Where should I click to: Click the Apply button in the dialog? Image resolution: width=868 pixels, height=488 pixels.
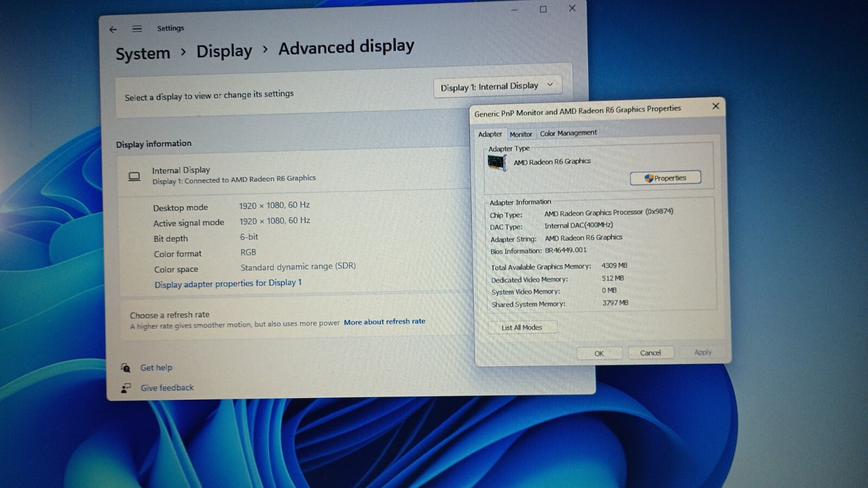pos(703,352)
